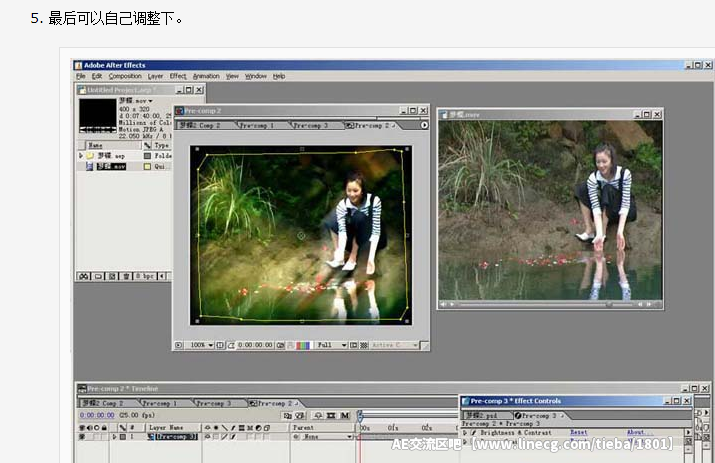This screenshot has height=463, width=715.
Task: Open composition viewer panel options arrow
Action: coord(424,125)
